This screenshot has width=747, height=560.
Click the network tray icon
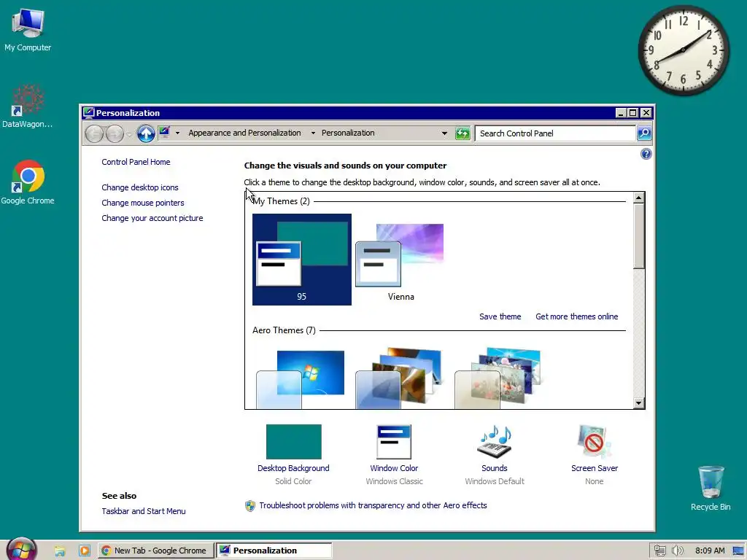coord(659,551)
